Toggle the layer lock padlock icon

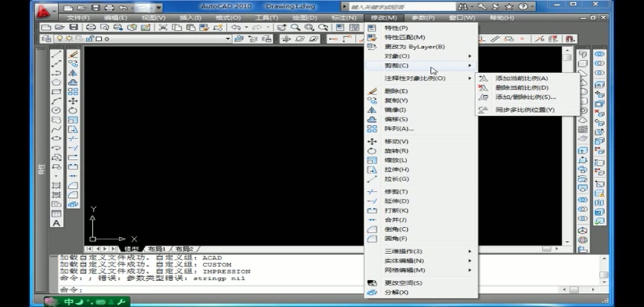[90, 38]
